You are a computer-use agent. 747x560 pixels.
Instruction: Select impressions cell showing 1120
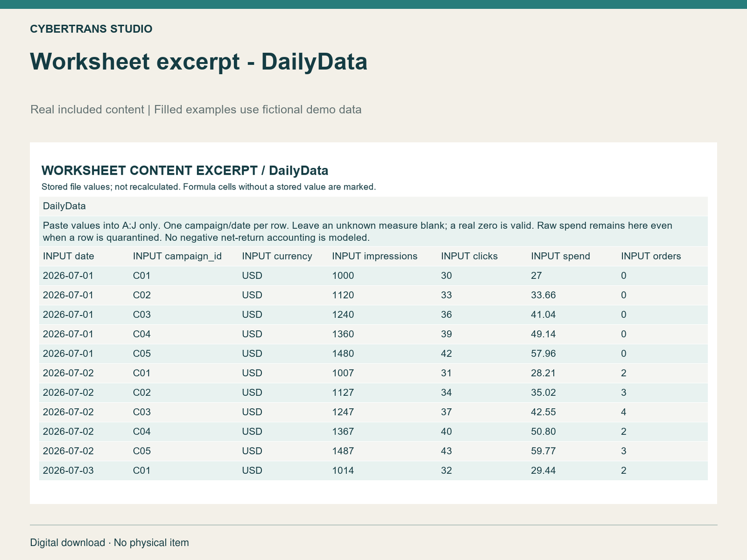343,295
